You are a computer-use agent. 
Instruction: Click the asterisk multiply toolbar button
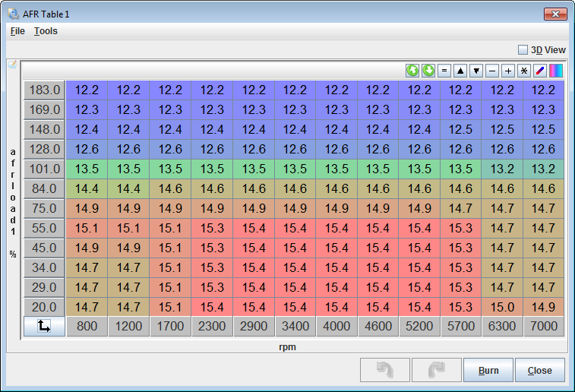tap(523, 71)
